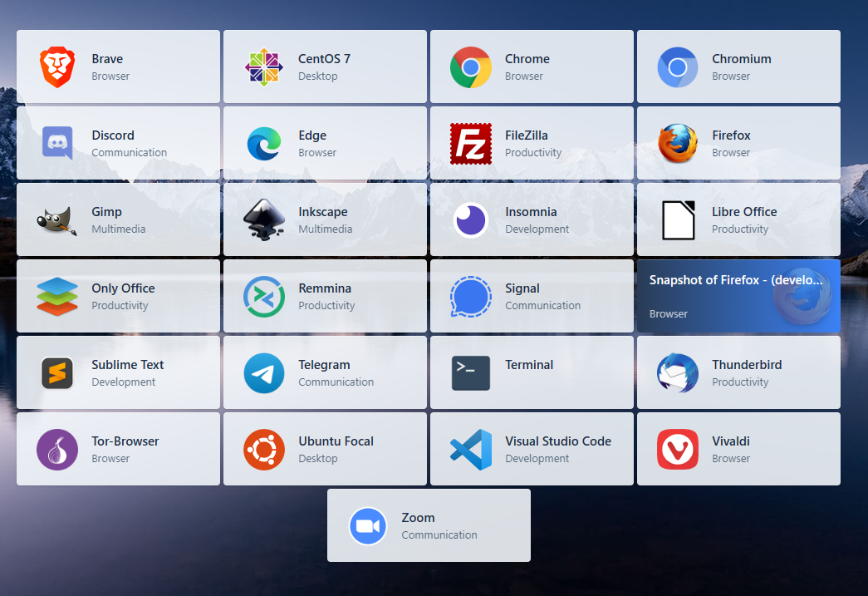Open the Ubuntu Focal desktop tile
868x596 pixels.
325,449
